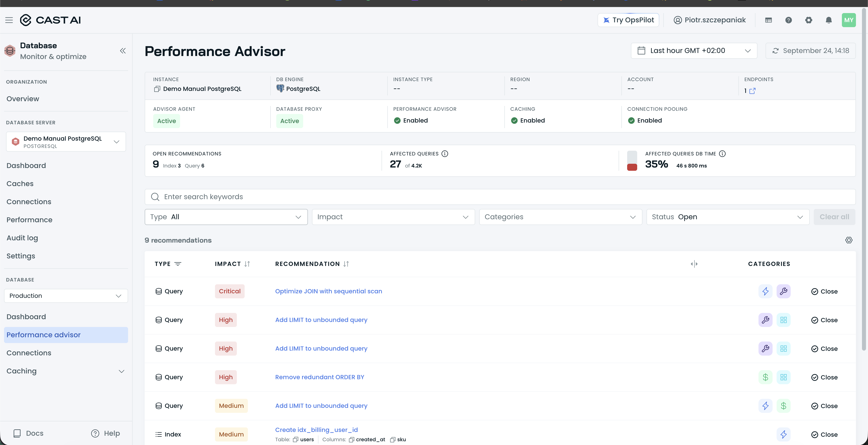Open the endpoints external link icon
868x445 pixels.
coord(752,91)
